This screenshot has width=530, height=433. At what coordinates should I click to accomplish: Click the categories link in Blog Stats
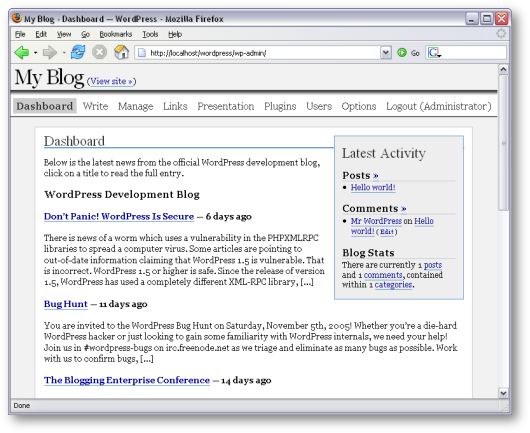click(x=393, y=285)
